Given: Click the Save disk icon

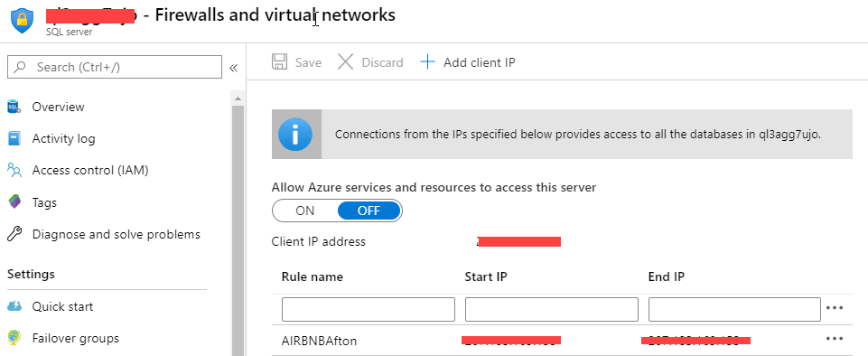Looking at the screenshot, I should [280, 62].
